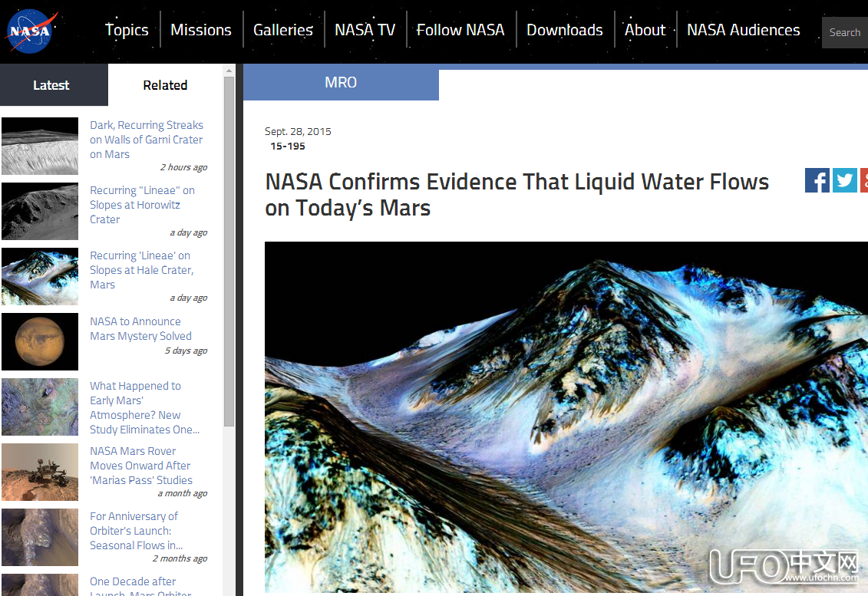Open One Decade after Launch article link

point(140,585)
